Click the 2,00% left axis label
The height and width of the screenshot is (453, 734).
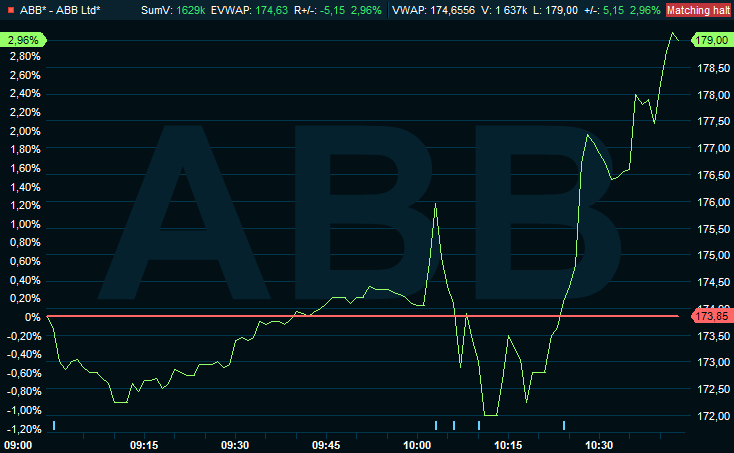coord(25,131)
